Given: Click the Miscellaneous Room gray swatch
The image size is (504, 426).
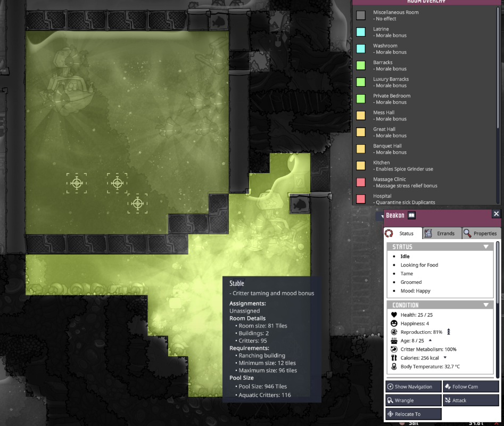Looking at the screenshot, I should 361,15.
